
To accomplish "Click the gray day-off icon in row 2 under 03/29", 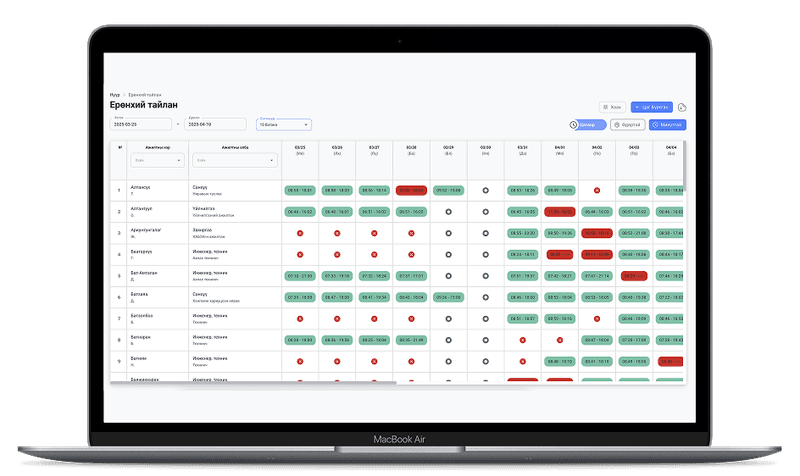I will coord(448,211).
